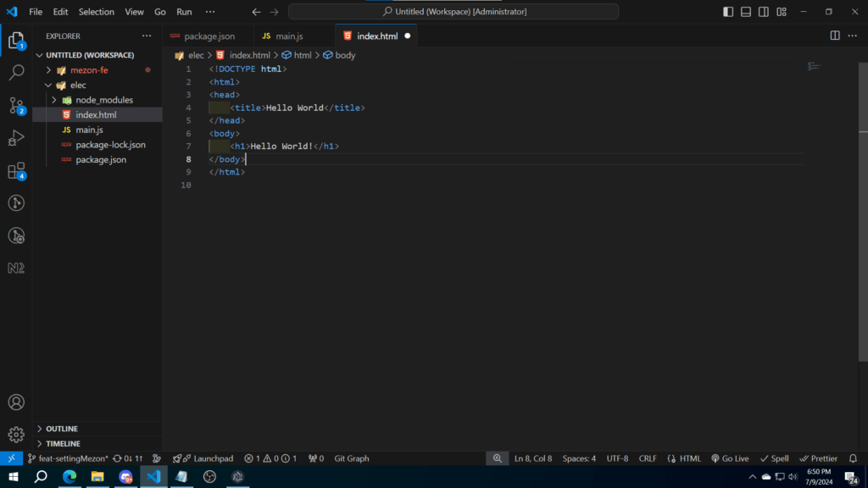Synchronize changes with remote branch
Image resolution: width=868 pixels, height=488 pixels.
click(x=128, y=458)
